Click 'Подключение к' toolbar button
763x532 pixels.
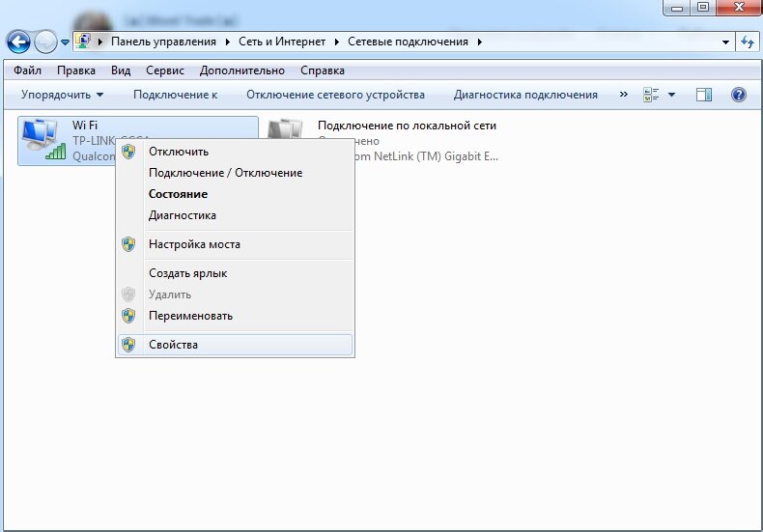[175, 95]
